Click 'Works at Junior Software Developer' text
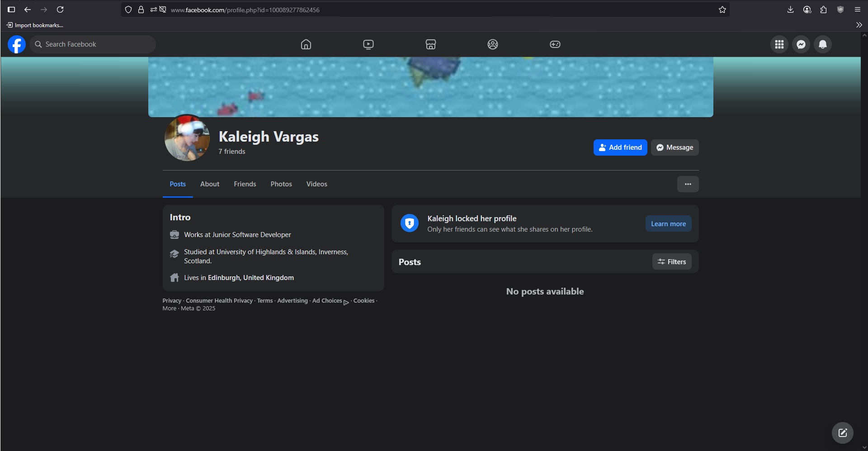Screen dimensions: 868x451 click(x=237, y=235)
